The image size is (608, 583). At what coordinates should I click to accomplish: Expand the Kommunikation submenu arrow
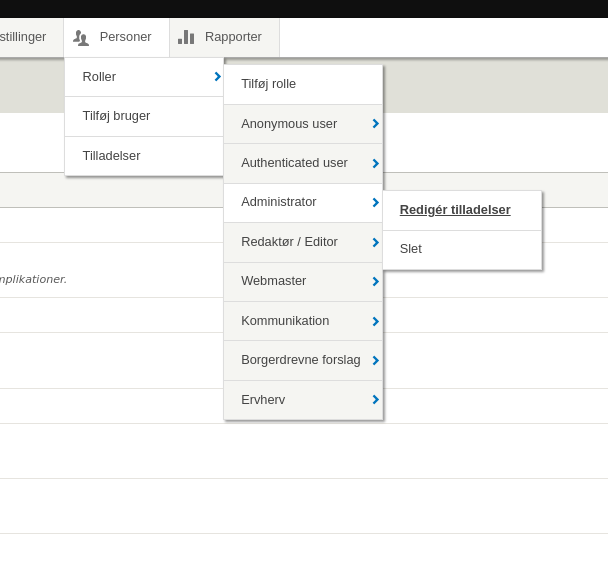(x=375, y=321)
